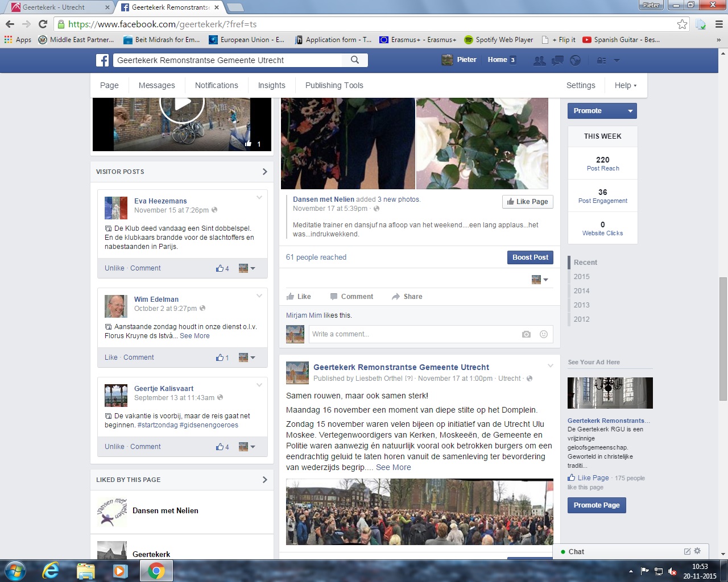Unlike the Geertje Kalisvaart post
This screenshot has width=728, height=582.
coord(114,447)
